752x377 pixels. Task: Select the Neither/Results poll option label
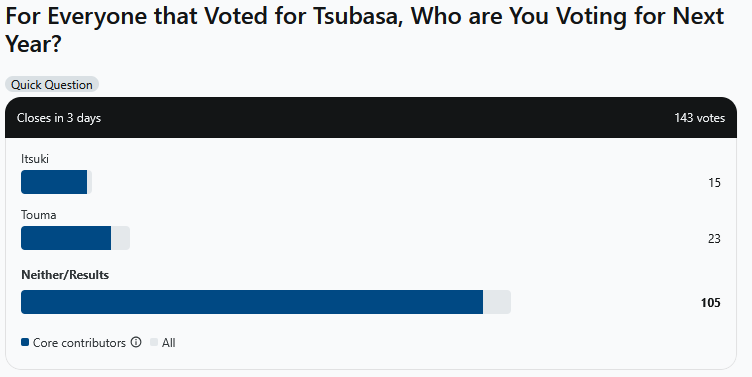coord(65,275)
